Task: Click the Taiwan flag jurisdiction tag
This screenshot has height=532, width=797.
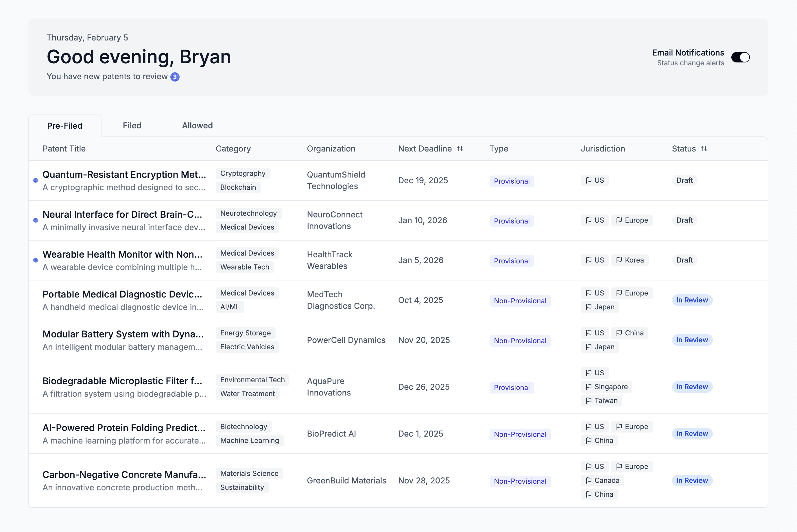Action: (x=601, y=401)
